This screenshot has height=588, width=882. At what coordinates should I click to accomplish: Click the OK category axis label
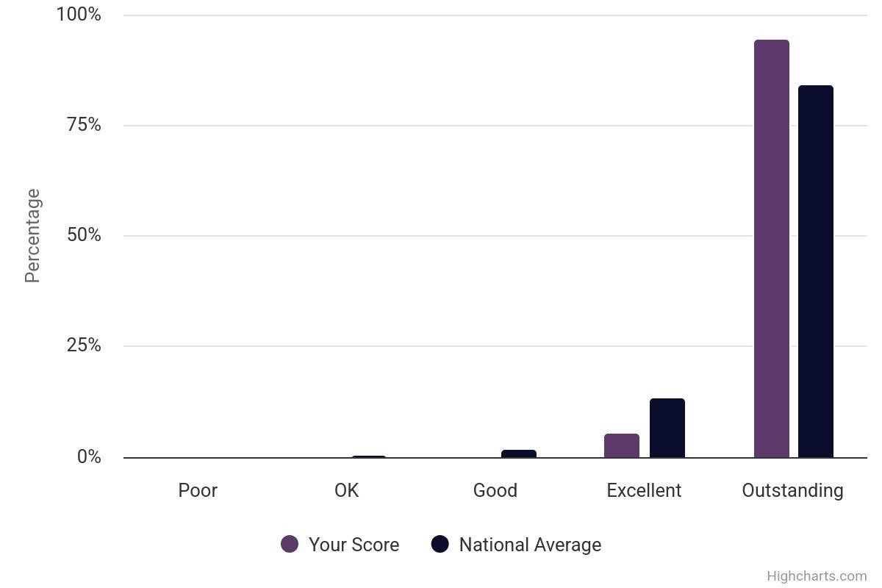[346, 490]
